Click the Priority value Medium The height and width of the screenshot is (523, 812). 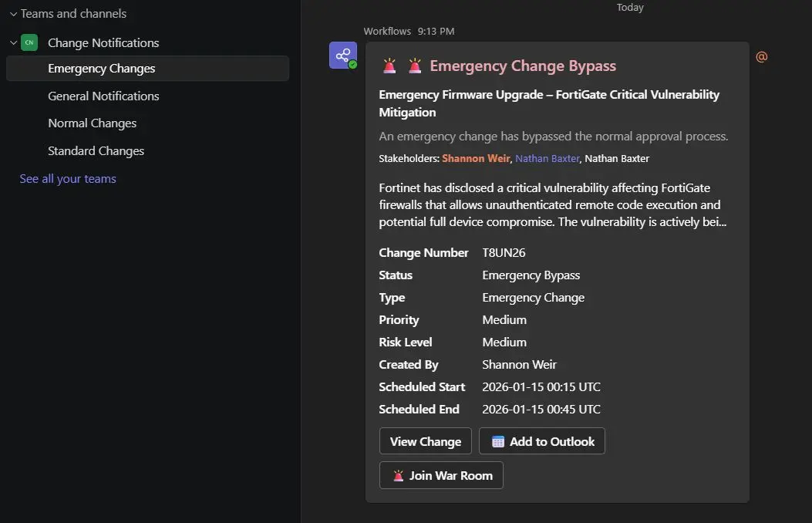coord(504,320)
